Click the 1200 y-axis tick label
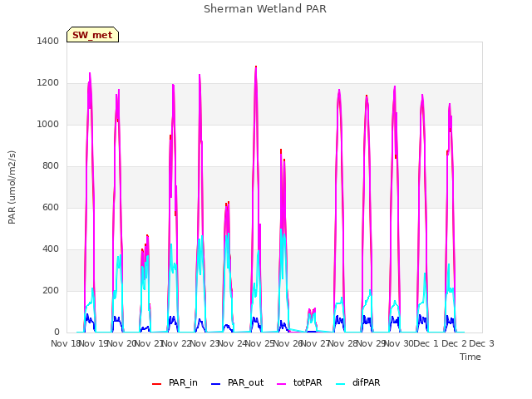The image size is (532, 399). coord(48,83)
